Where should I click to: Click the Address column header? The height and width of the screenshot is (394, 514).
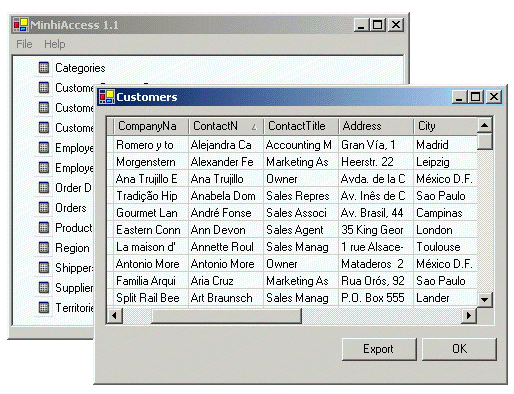point(376,126)
